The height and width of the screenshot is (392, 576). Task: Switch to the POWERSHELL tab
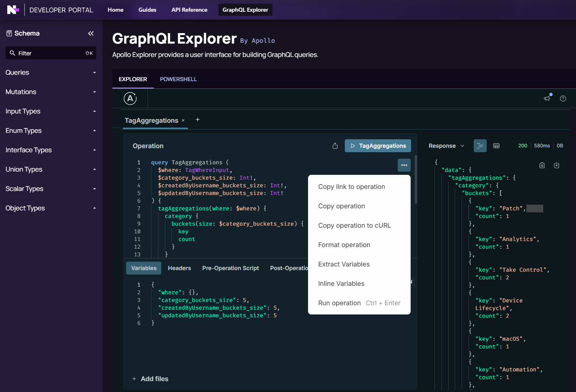[x=178, y=79]
